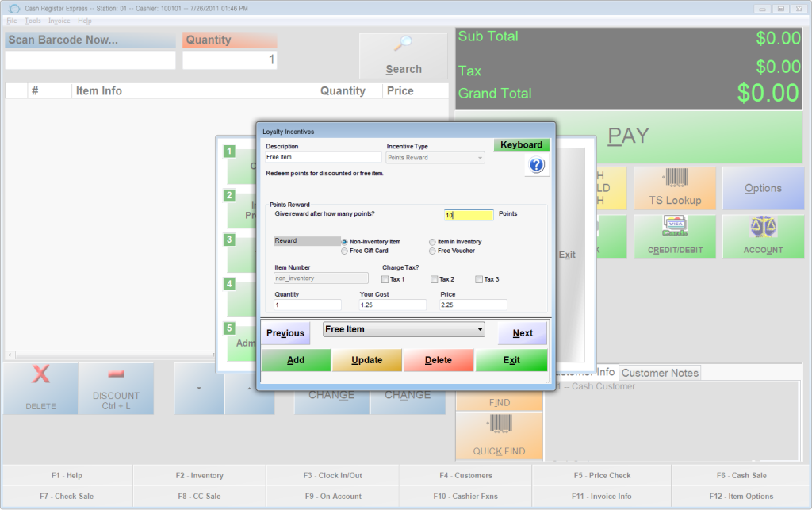Image resolution: width=812 pixels, height=510 pixels.
Task: Click F12 - Item Options function key
Action: pyautogui.click(x=741, y=496)
